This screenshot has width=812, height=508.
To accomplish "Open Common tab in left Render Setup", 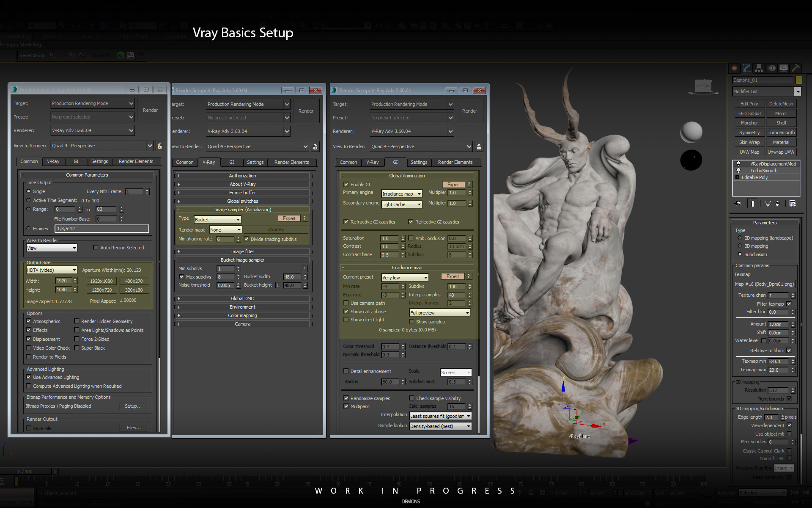I will coord(29,161).
